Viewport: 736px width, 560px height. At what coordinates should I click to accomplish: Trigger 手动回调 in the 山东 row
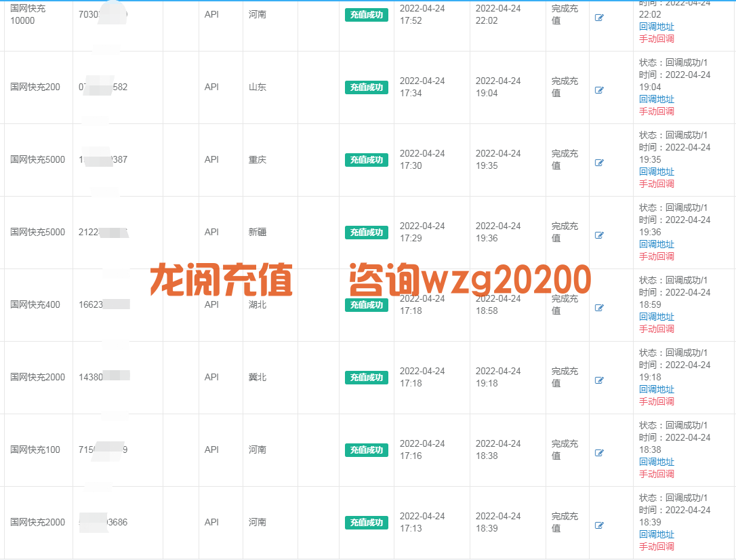(656, 111)
